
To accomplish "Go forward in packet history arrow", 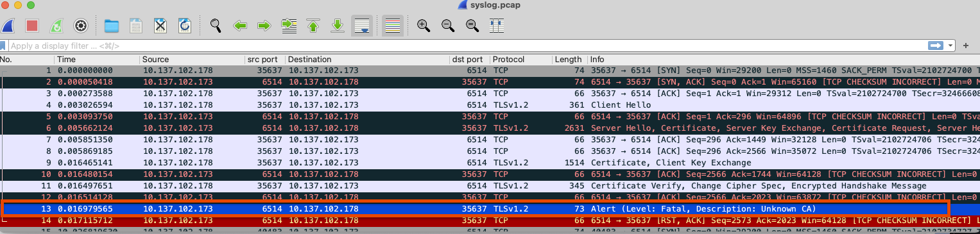I will pos(264,26).
